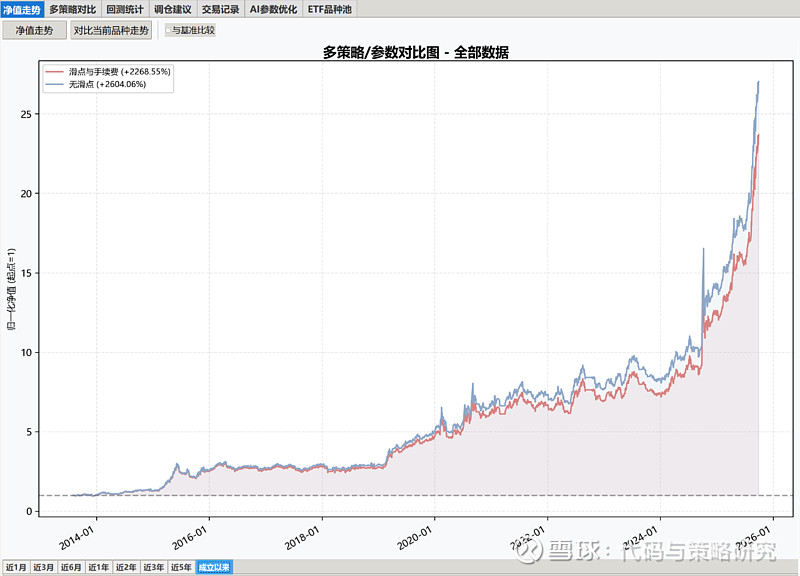
Task: Open the 交易记录 tab
Action: coord(220,8)
